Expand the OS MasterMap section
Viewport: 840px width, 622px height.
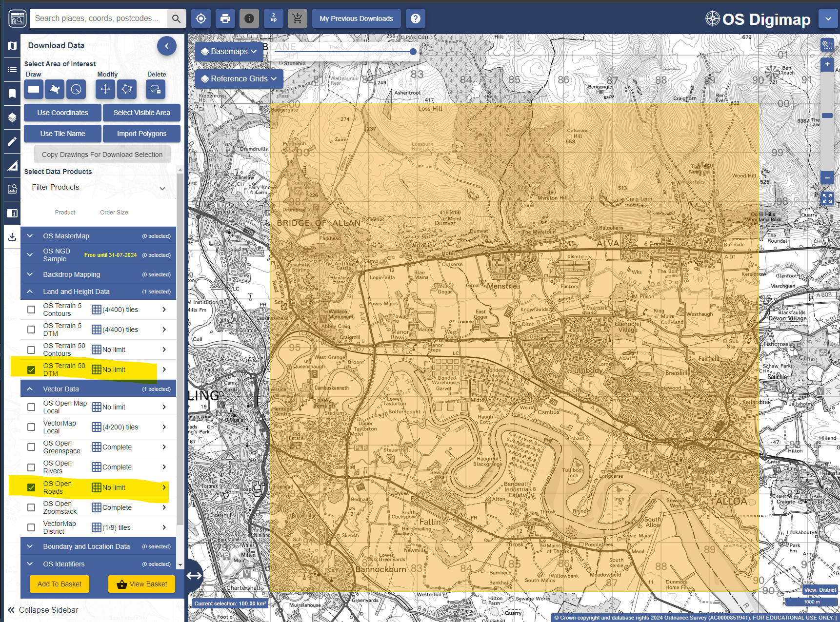tap(98, 236)
